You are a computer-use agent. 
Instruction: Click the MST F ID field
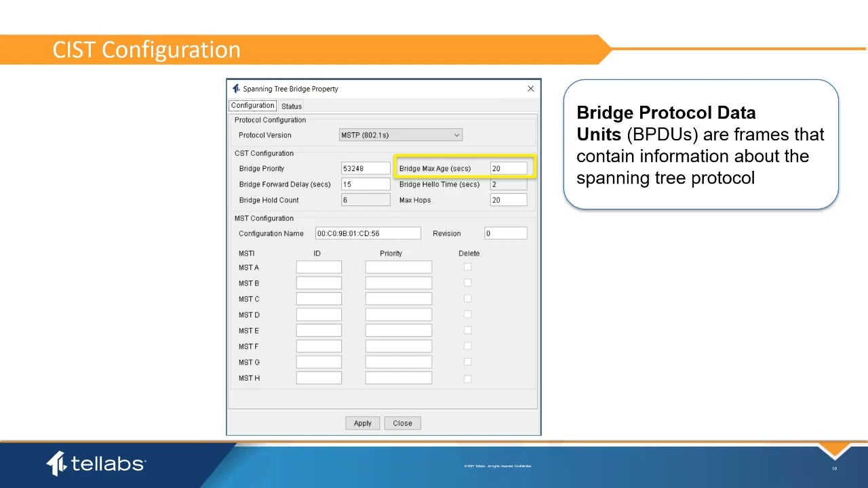pyautogui.click(x=319, y=346)
